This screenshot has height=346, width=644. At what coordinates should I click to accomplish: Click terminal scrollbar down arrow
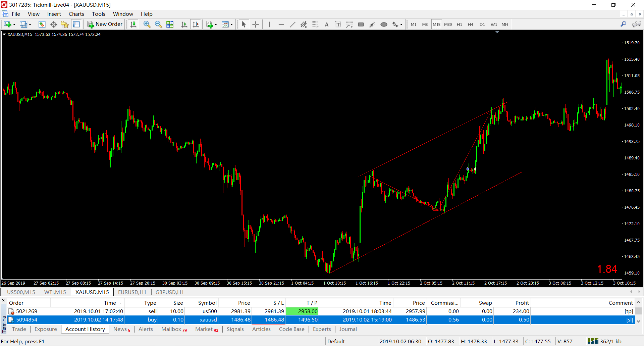click(x=639, y=321)
